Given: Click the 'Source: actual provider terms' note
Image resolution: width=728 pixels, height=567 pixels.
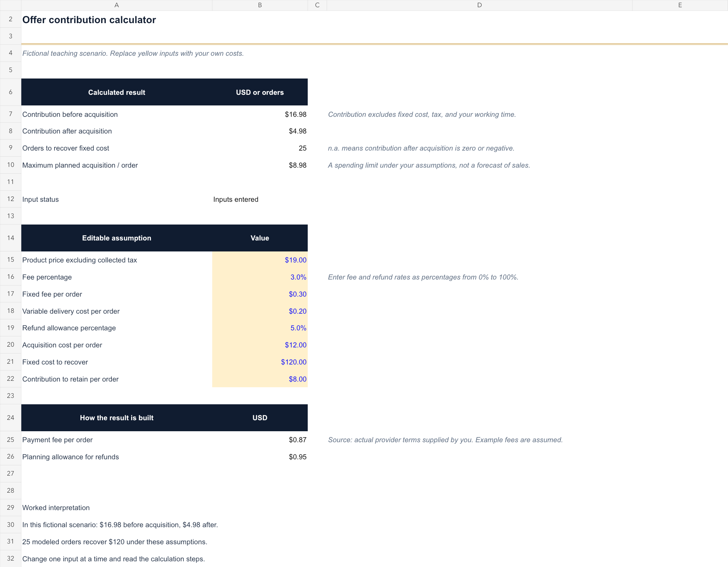Looking at the screenshot, I should (445, 440).
